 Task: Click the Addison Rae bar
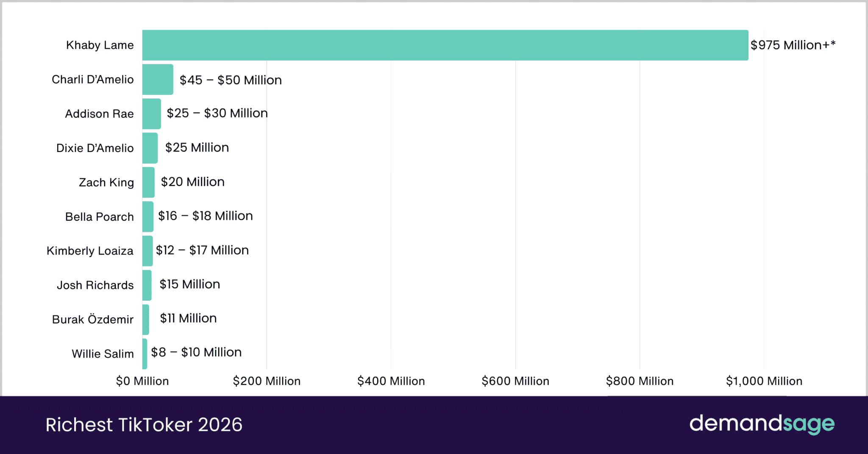click(152, 114)
